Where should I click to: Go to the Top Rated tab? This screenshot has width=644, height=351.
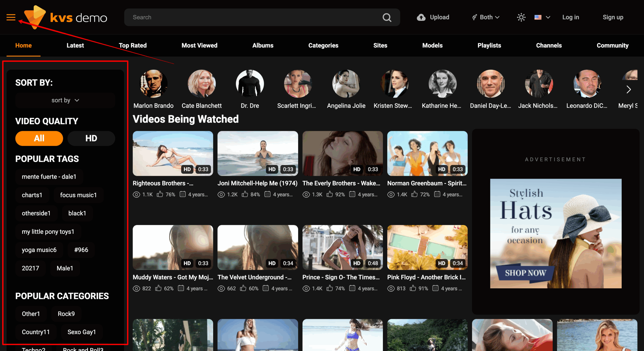(x=133, y=46)
